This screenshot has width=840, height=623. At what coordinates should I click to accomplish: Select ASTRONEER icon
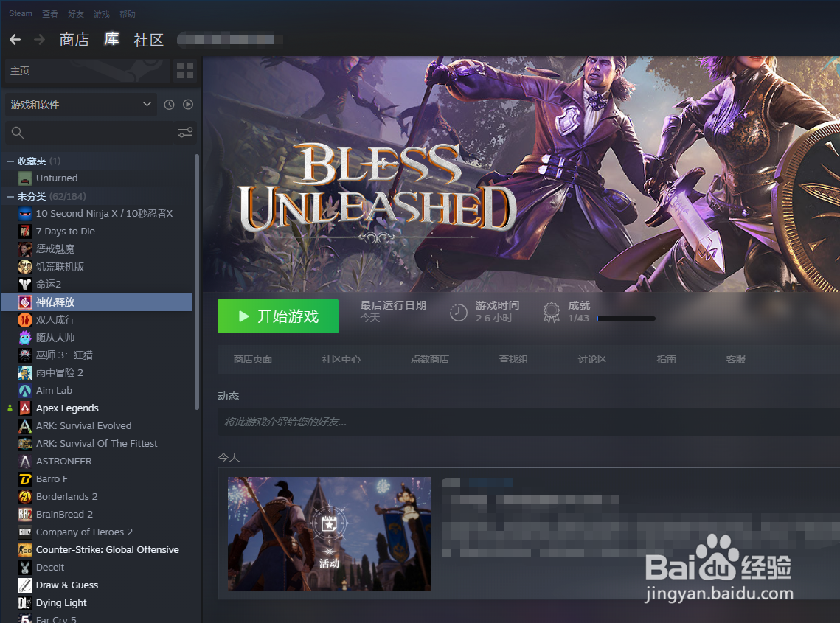point(24,462)
